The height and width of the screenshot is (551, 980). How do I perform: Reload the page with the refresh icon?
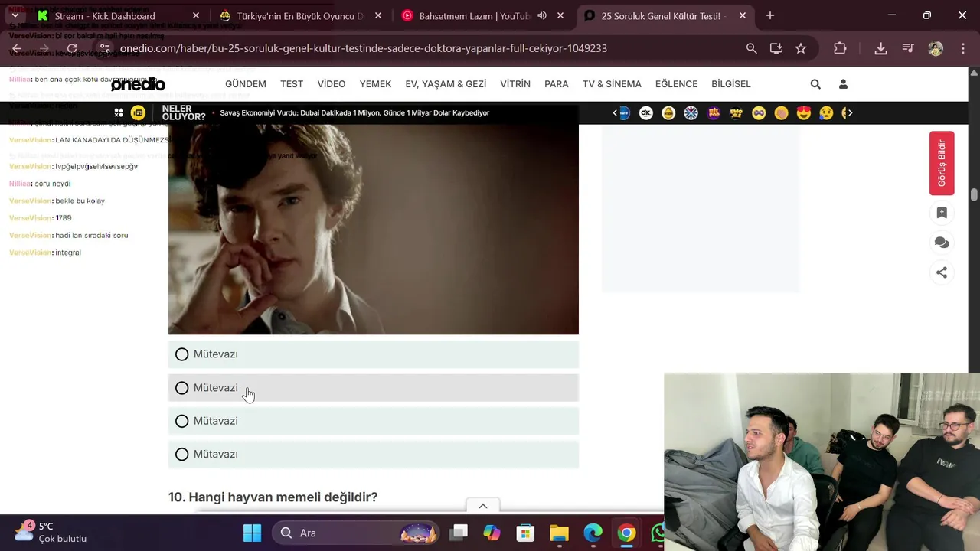coord(72,48)
